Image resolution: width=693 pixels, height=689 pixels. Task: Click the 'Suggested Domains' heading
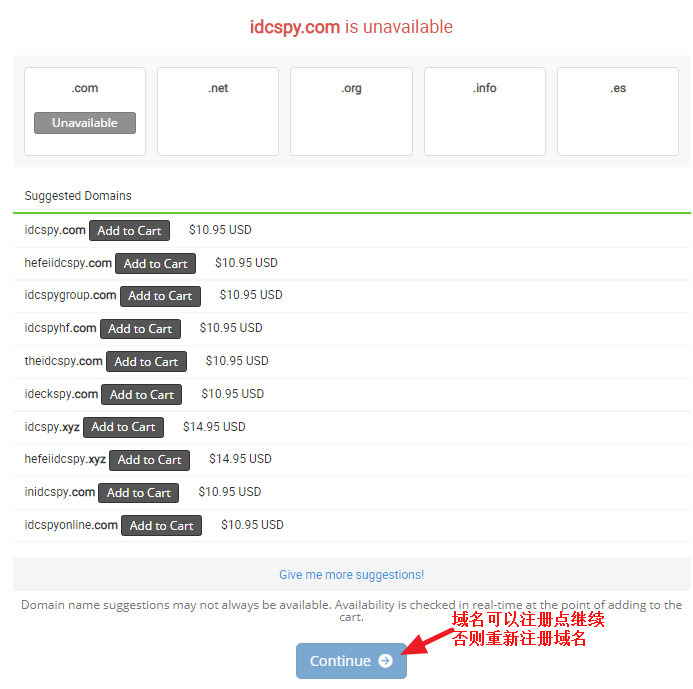[78, 196]
